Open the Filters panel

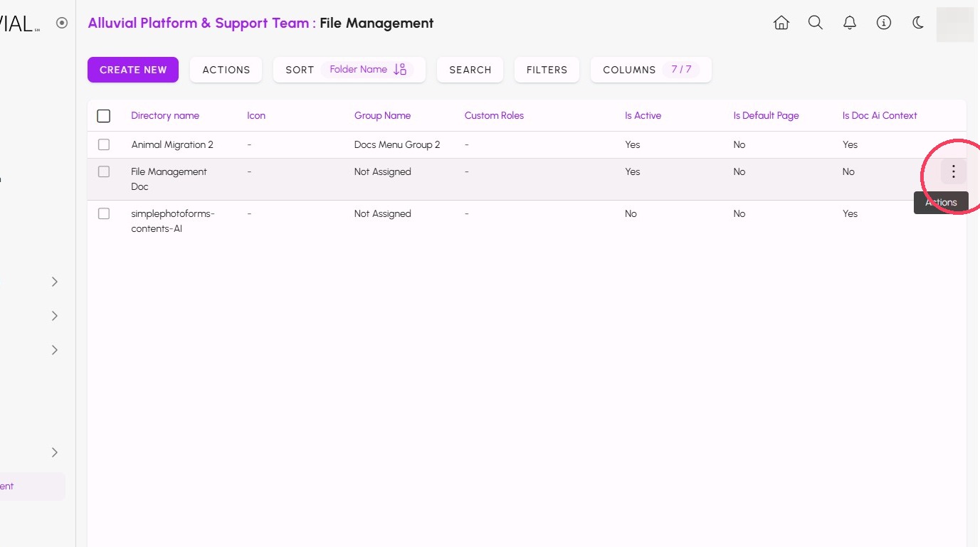[547, 70]
